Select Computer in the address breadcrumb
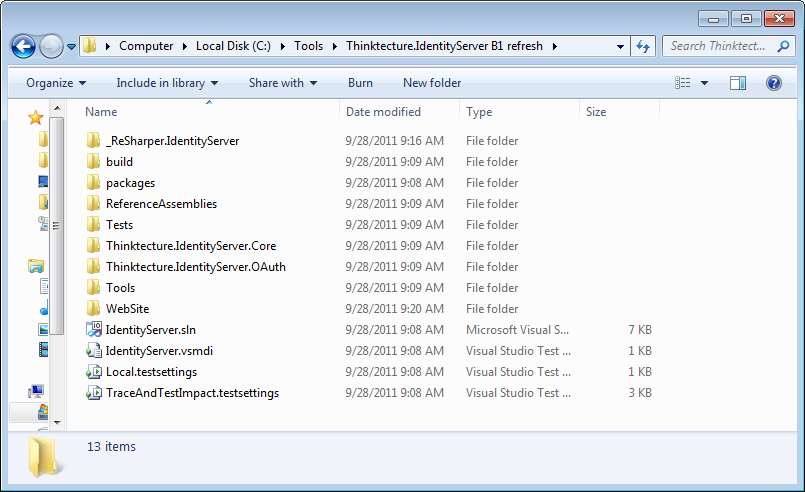The height and width of the screenshot is (492, 805). [146, 46]
